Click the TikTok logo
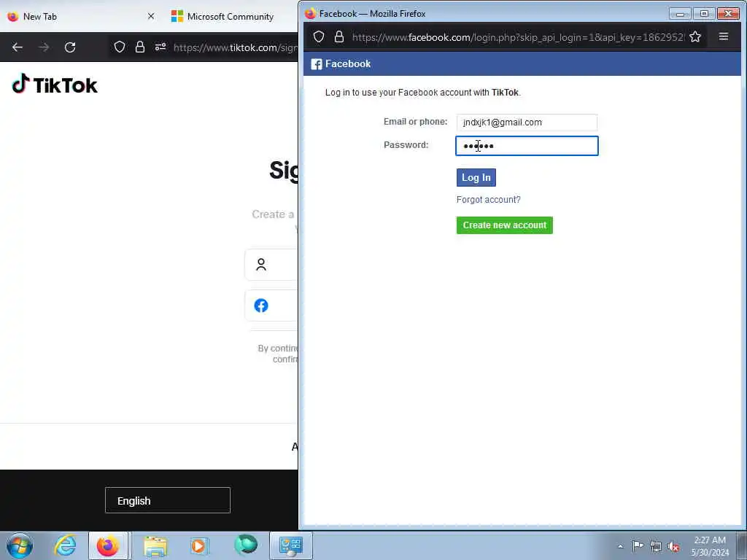This screenshot has height=560, width=747. (x=55, y=85)
